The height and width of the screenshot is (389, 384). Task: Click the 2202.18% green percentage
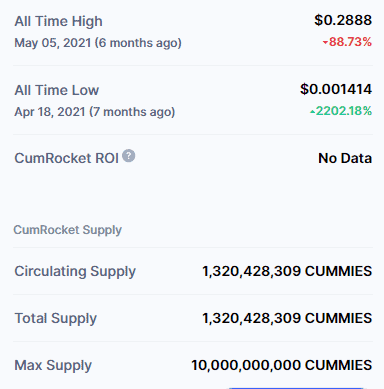pos(341,111)
